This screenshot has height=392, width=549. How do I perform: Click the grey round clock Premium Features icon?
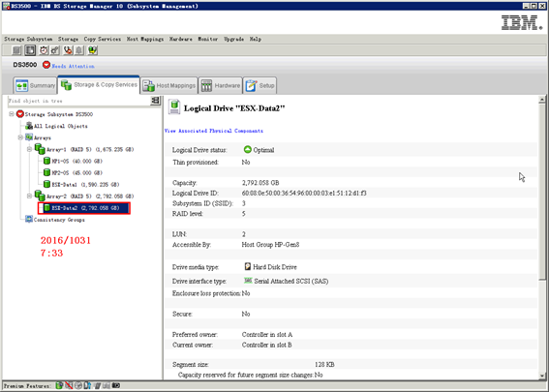[x=78, y=385]
